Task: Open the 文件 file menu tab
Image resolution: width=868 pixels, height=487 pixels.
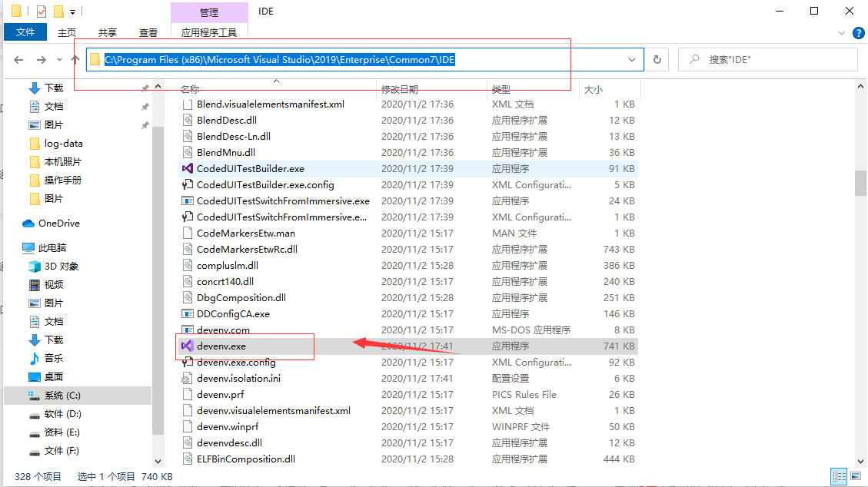Action: [25, 32]
